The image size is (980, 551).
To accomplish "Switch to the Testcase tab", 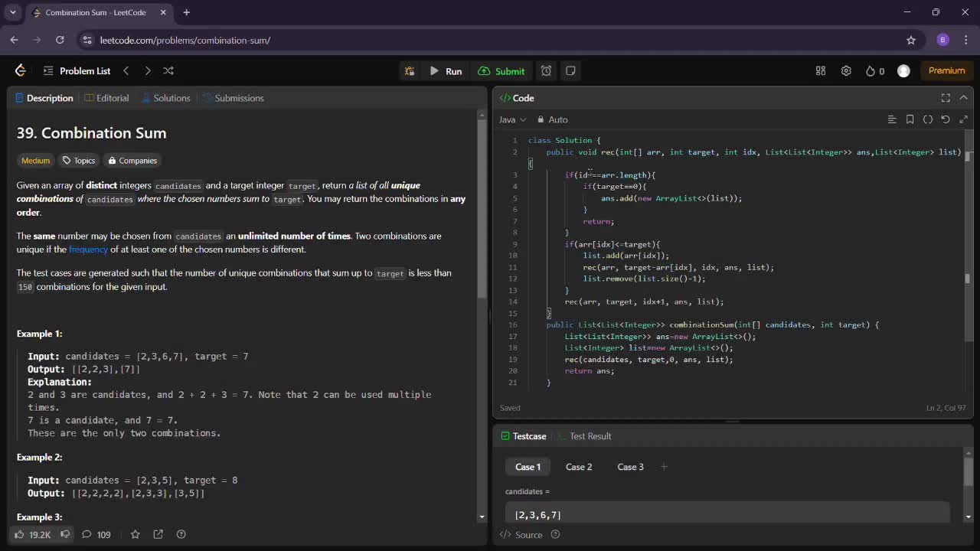I will click(524, 436).
